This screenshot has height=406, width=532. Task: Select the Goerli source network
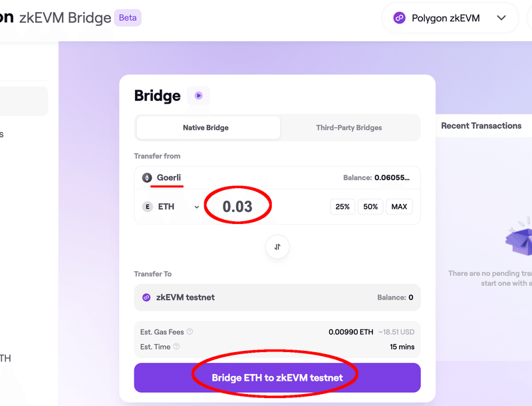[169, 177]
